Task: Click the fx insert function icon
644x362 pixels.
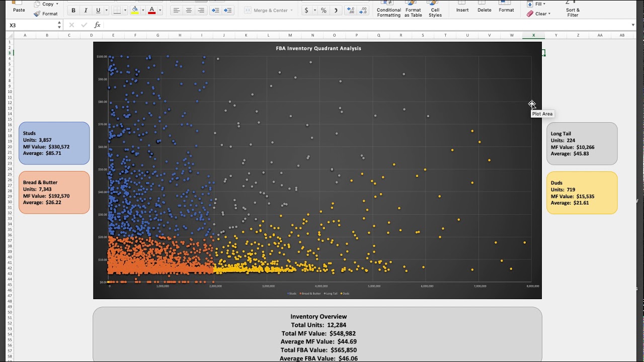Action: [x=97, y=25]
